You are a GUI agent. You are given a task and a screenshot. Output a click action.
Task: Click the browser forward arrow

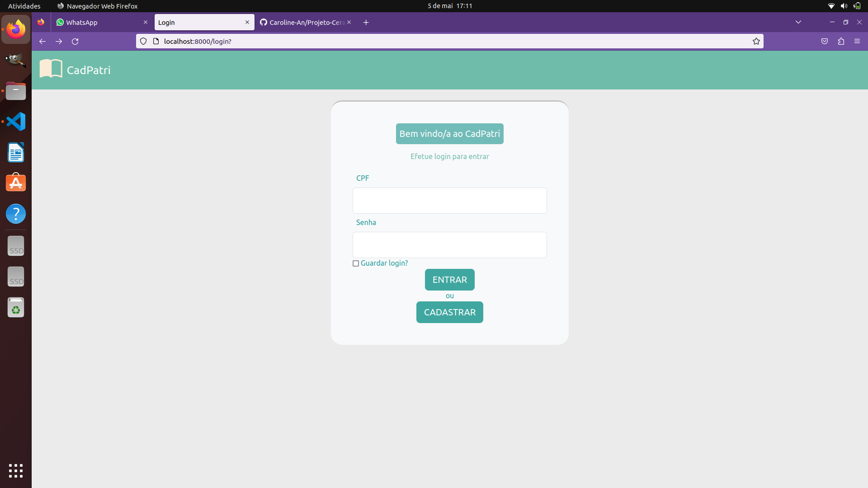(x=59, y=41)
